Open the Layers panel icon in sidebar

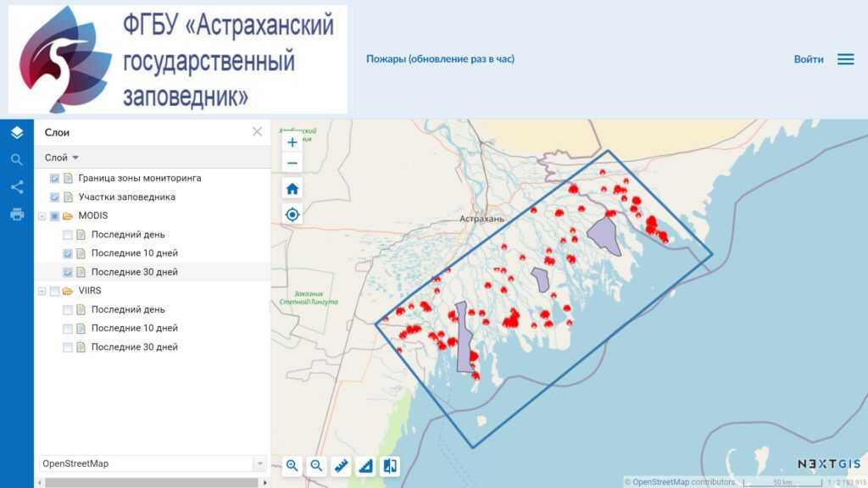click(x=17, y=132)
